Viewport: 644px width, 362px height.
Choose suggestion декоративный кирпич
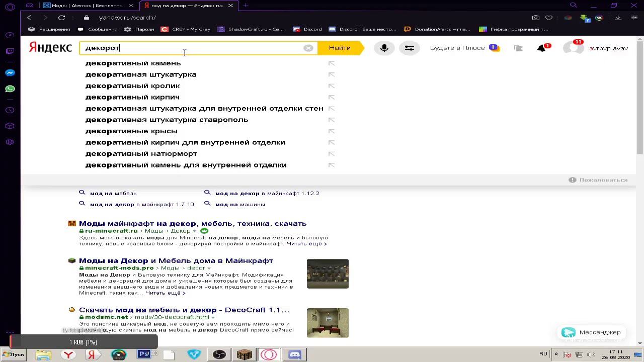[x=132, y=97]
